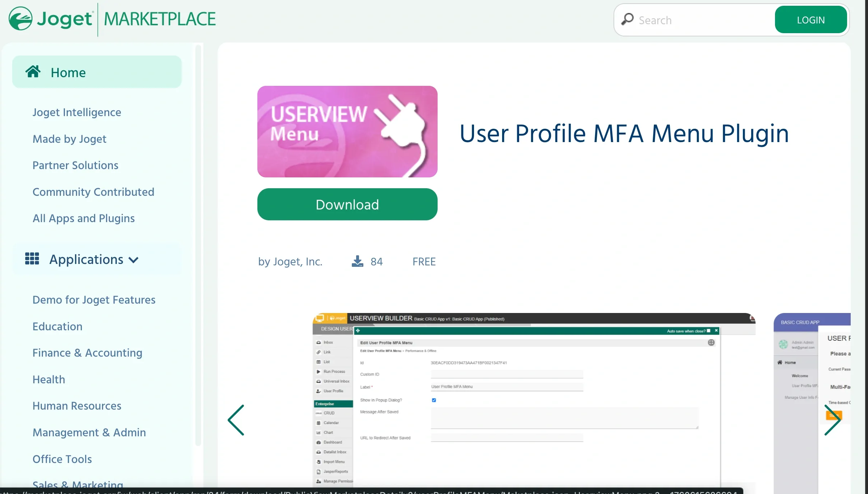Collapse the Applications section chevron
Viewport: 868px width, 494px height.
(x=134, y=260)
